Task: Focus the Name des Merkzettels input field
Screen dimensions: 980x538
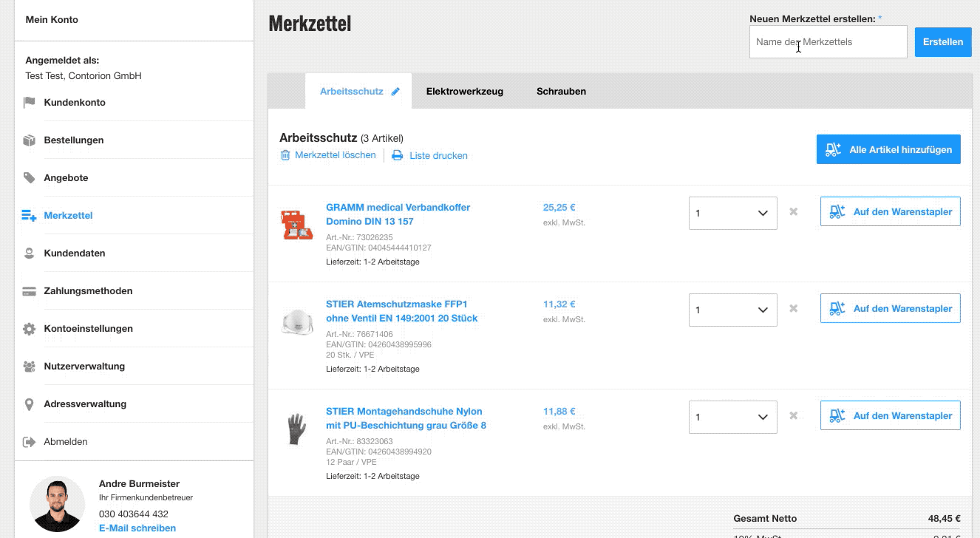Action: tap(828, 42)
